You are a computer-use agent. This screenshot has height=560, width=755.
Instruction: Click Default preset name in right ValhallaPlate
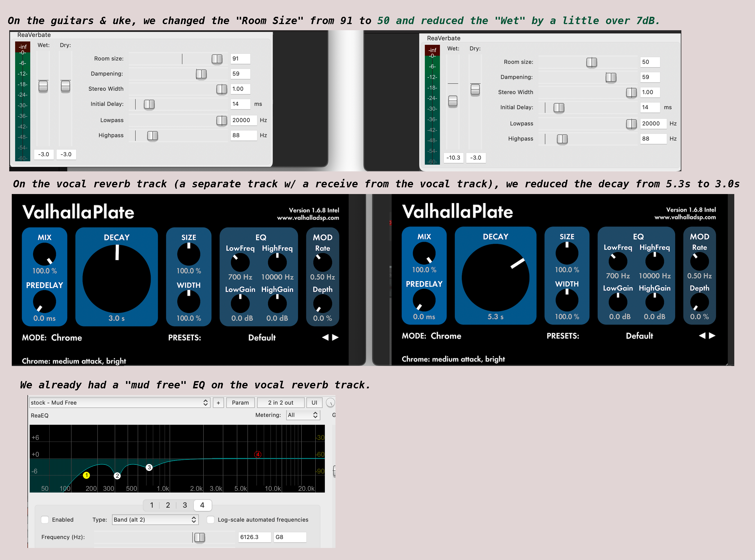pos(639,336)
